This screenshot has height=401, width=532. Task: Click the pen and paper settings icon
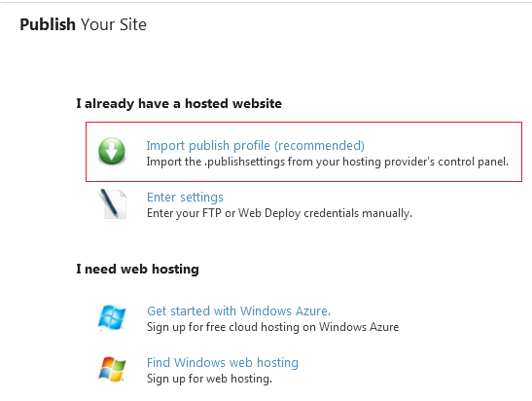114,203
